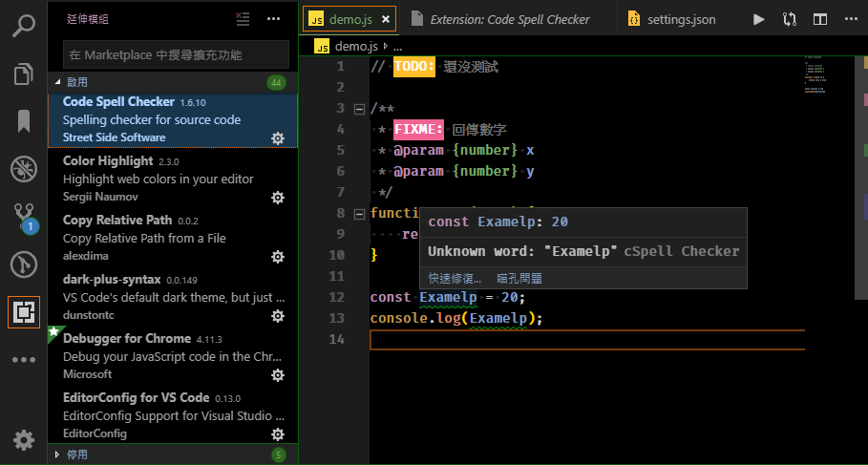This screenshot has width=868, height=465.
Task: Open gear menu for Color Highlight
Action: coord(278,198)
